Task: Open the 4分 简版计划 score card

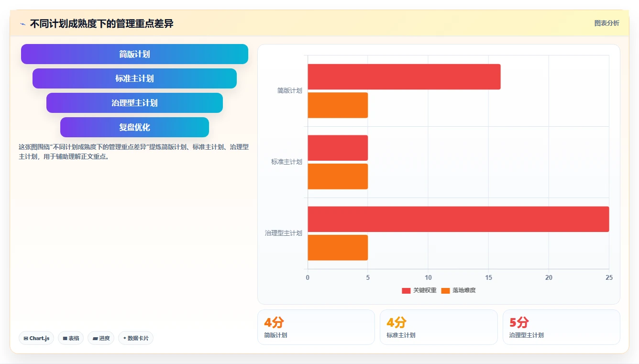Action: point(316,327)
